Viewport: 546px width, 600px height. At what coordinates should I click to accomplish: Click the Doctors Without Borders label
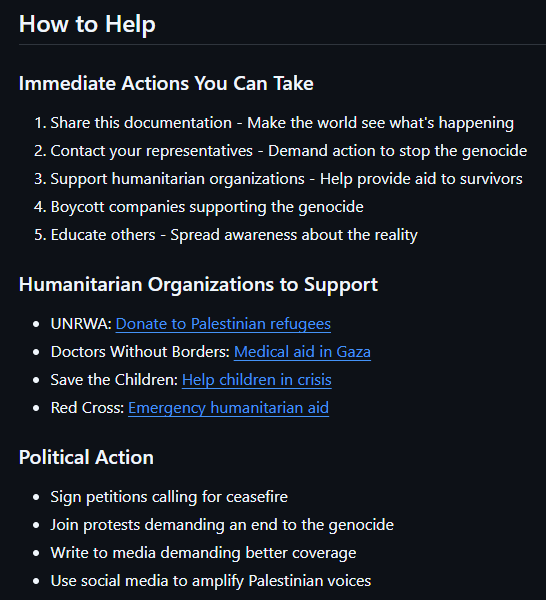pos(140,352)
